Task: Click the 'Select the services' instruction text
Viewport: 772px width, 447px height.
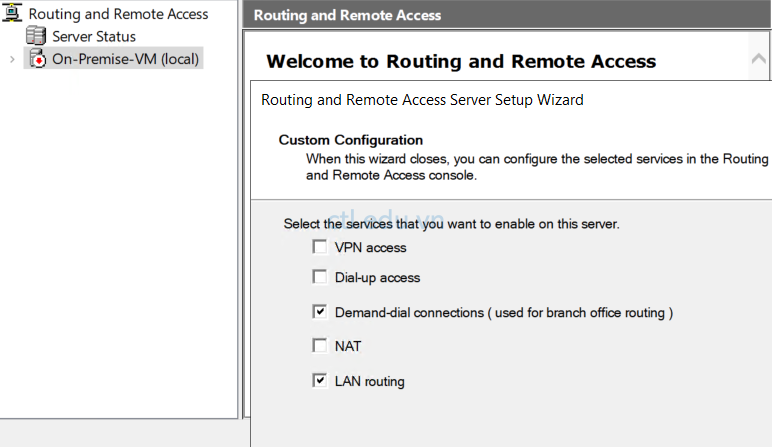Action: pyautogui.click(x=451, y=224)
